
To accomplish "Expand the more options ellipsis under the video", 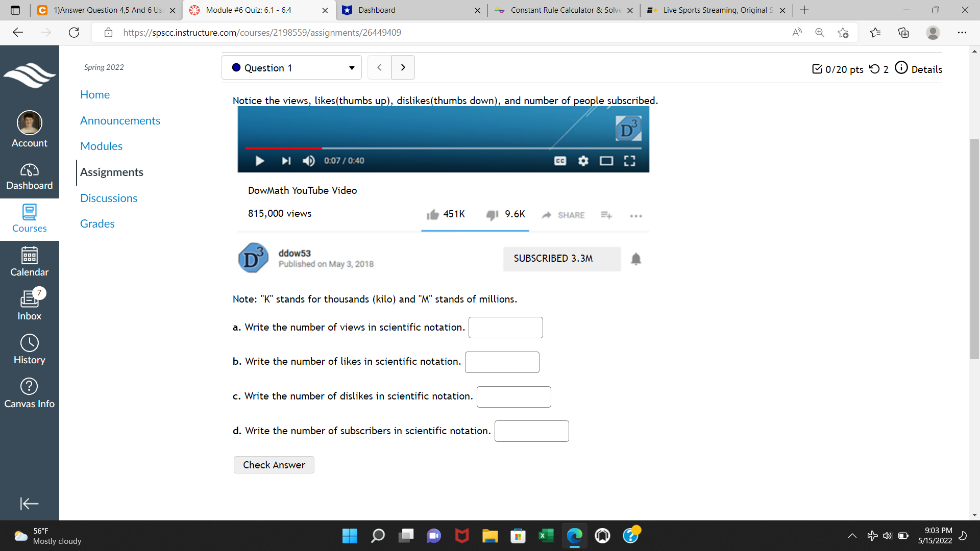I will tap(635, 216).
